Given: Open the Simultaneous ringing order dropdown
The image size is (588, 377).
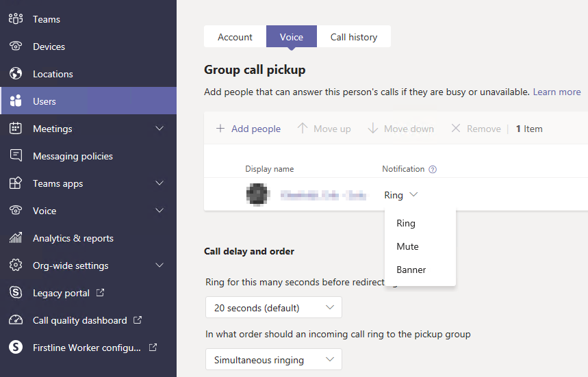Looking at the screenshot, I should 274,359.
